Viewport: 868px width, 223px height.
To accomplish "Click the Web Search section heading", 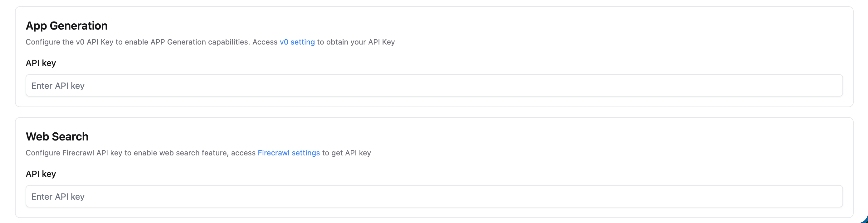I will (x=57, y=136).
